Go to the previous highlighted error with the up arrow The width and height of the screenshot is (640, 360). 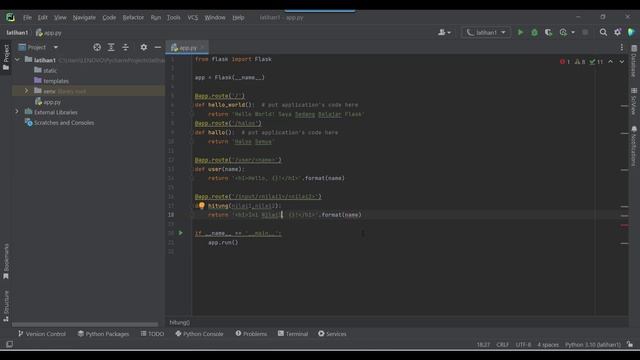[611, 62]
